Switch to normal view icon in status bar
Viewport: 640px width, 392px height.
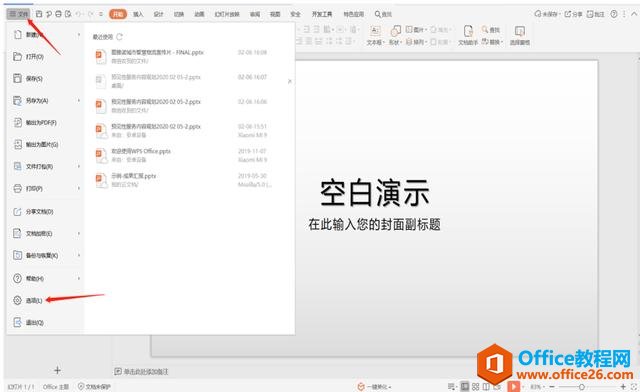(x=465, y=386)
